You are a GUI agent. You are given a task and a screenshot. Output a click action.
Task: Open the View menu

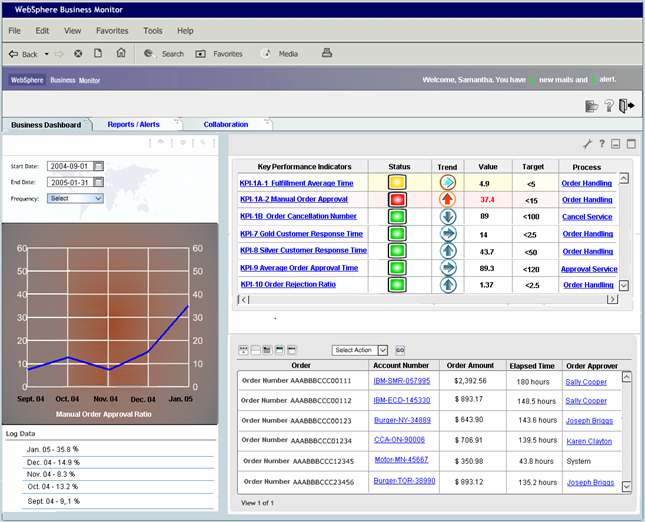coord(72,31)
